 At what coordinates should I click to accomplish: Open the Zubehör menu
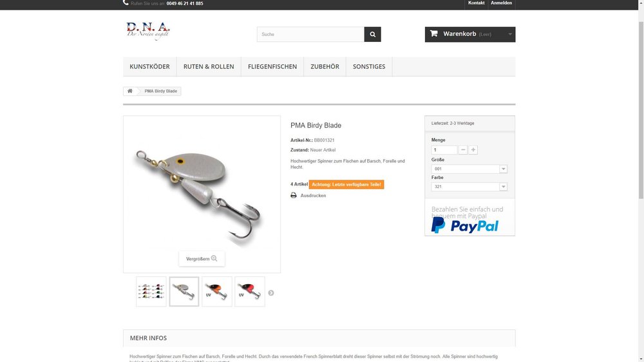click(x=325, y=66)
